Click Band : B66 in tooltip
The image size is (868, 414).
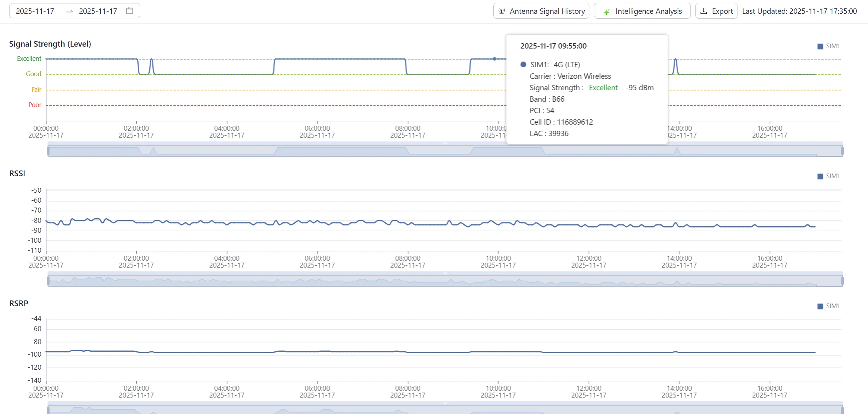547,99
